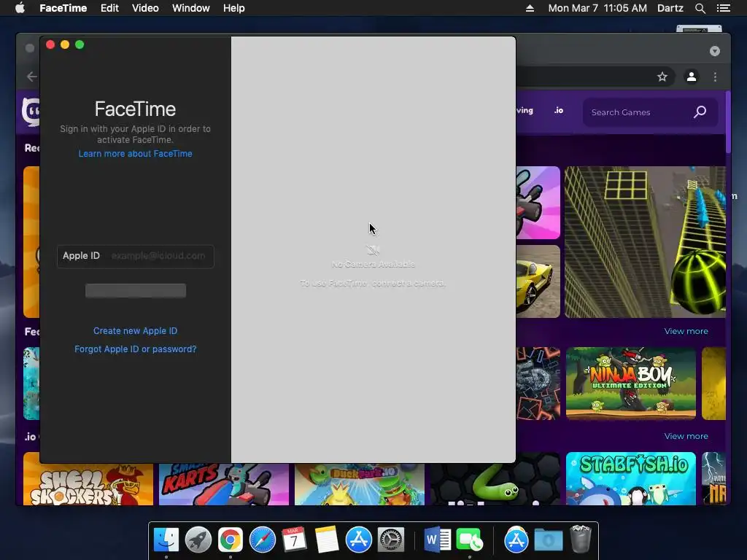Click the date and time in menu bar
The image size is (747, 560).
click(597, 8)
